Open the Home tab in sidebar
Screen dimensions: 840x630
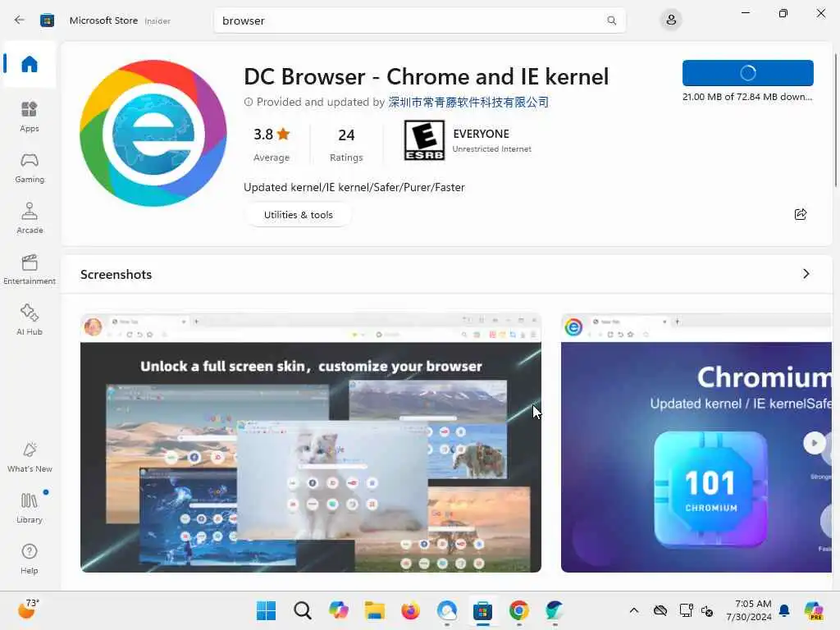29,64
